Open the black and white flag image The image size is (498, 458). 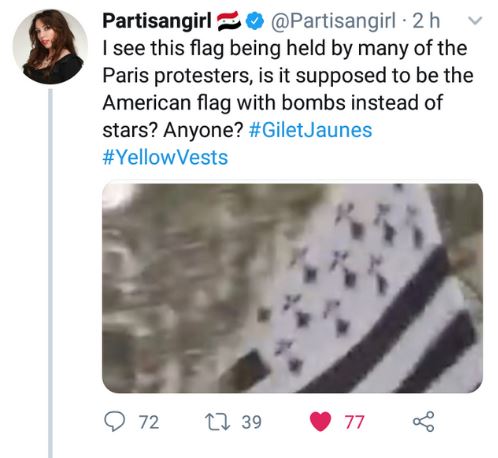[292, 288]
